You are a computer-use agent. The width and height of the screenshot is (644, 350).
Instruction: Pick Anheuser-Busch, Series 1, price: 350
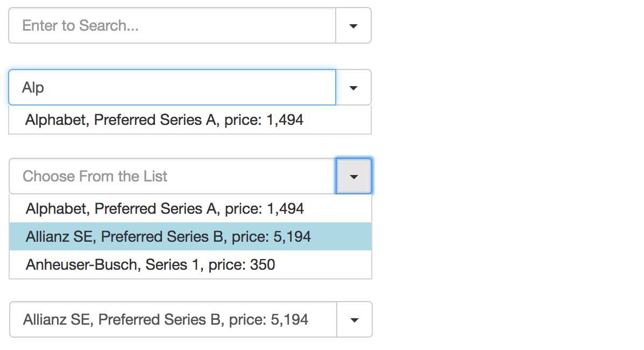[190, 264]
